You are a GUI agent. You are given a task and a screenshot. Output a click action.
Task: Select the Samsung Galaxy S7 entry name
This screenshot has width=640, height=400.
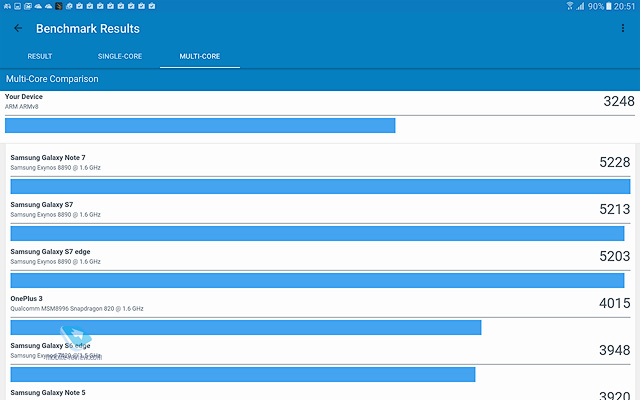click(x=42, y=204)
